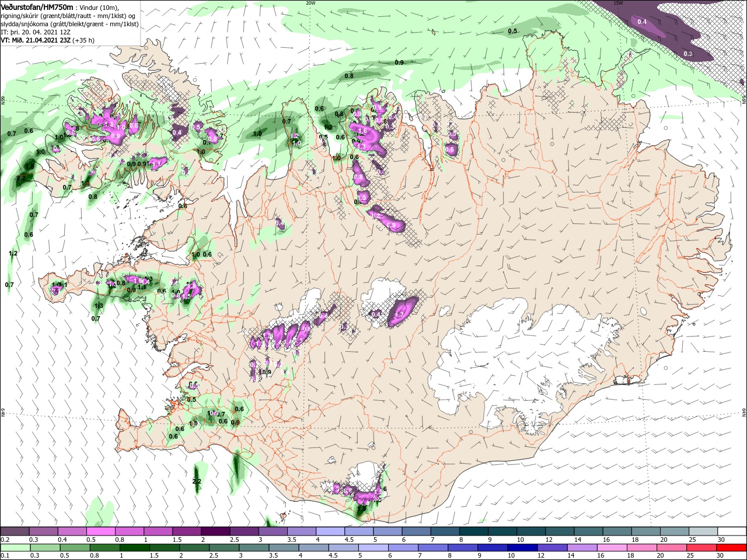Click the 0.3 value in the dark purple area at top right

point(688,54)
